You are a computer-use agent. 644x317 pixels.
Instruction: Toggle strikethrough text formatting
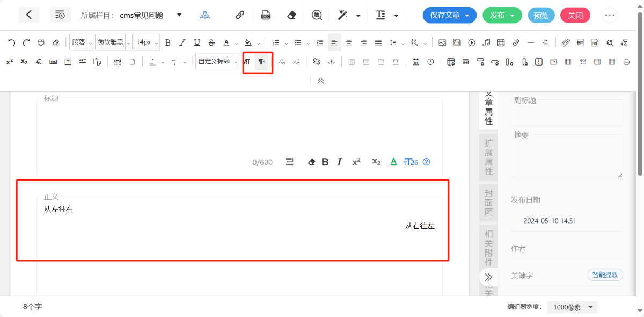[211, 42]
